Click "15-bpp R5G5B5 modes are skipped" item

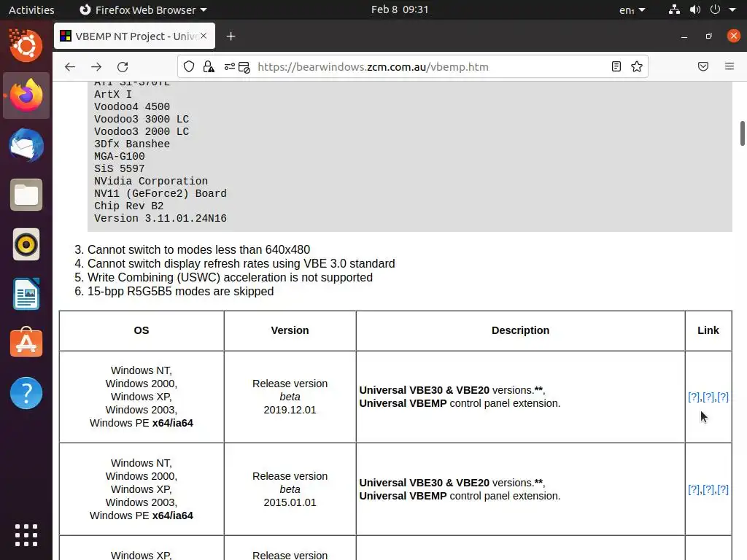(181, 292)
